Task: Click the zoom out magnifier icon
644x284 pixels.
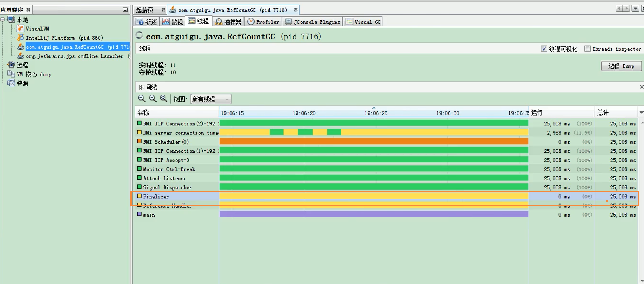Action: coord(153,99)
